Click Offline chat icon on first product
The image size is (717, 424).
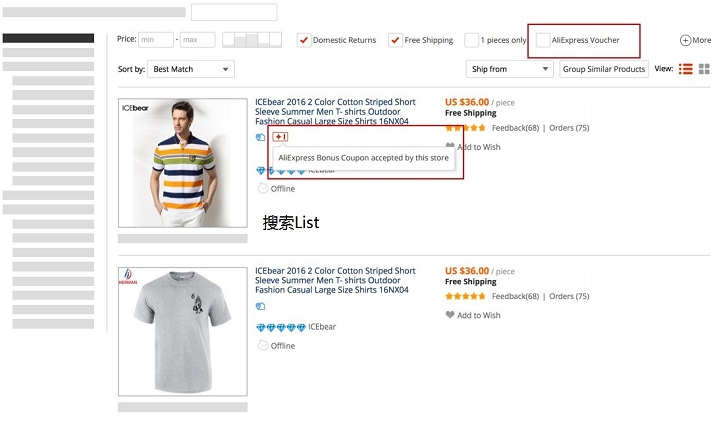pyautogui.click(x=263, y=188)
